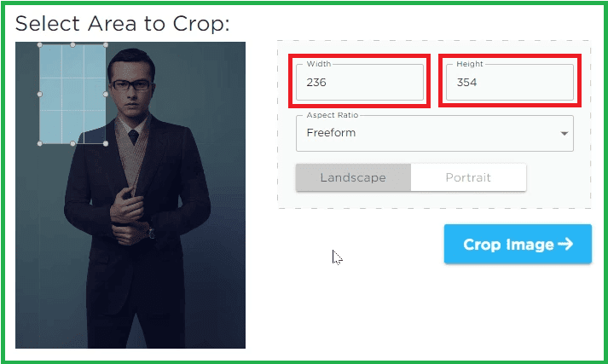This screenshot has width=608, height=364.
Task: Click the top-right crop handle
Action: tap(106, 45)
